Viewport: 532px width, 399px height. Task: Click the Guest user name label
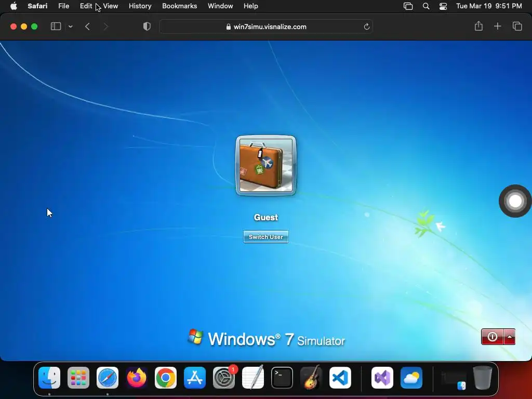265,218
